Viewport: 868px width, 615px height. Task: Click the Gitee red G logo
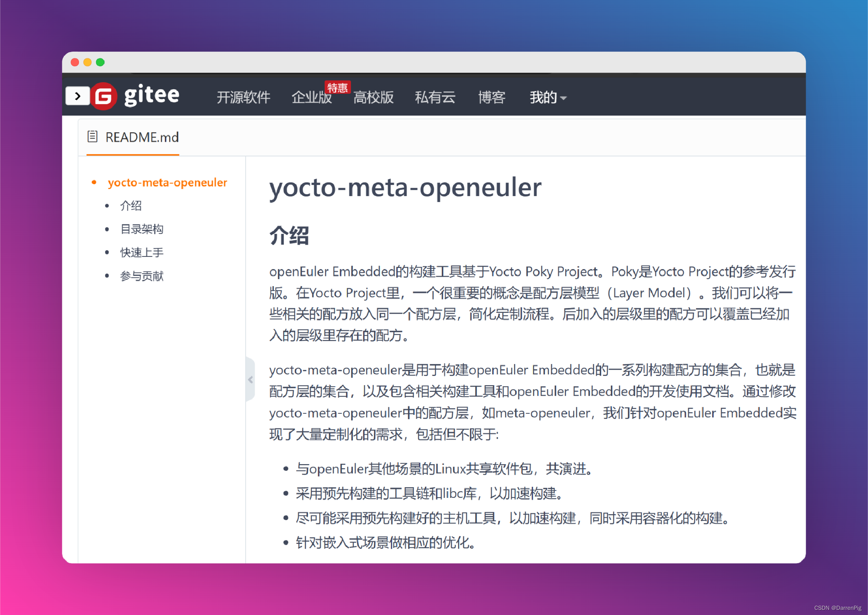coord(104,96)
